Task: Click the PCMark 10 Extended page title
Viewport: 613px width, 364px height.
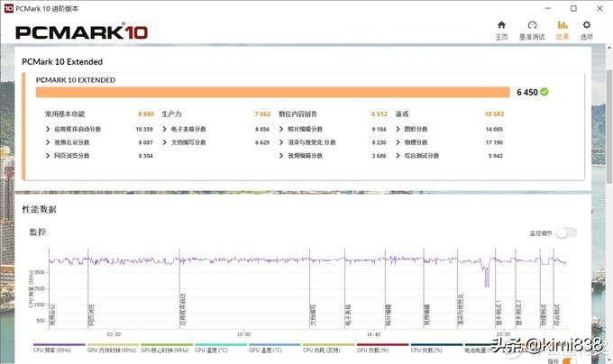Action: 62,61
